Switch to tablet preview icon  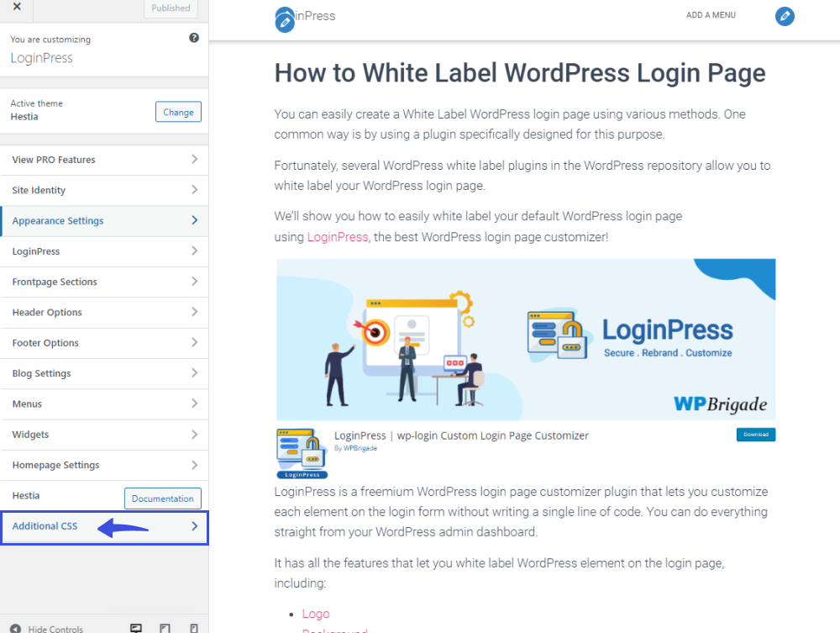[x=165, y=628]
